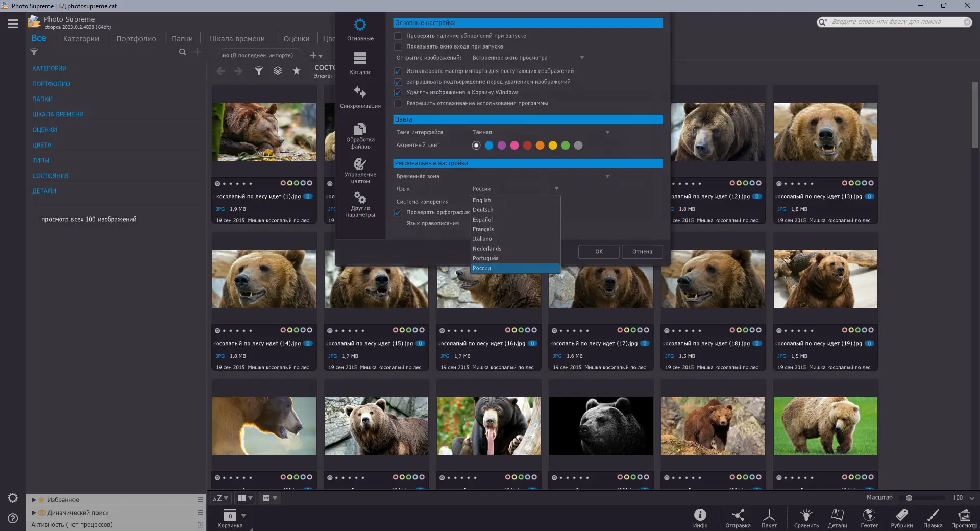Open the hamburger main menu
980x531 pixels.
click(13, 23)
